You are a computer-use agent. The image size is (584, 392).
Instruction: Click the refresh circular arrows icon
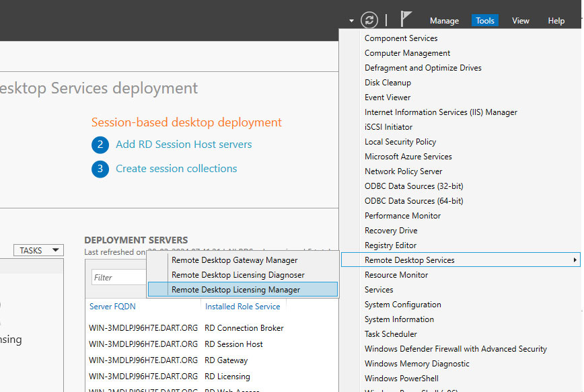(369, 20)
